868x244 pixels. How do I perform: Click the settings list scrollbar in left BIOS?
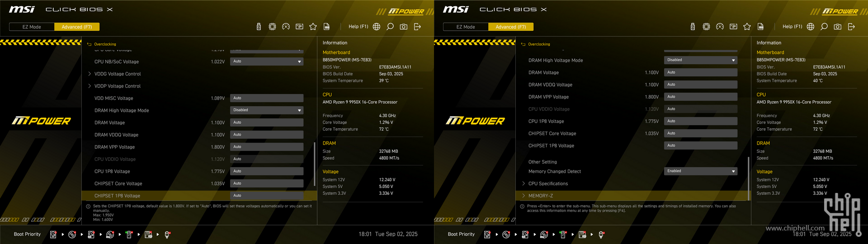click(315, 164)
